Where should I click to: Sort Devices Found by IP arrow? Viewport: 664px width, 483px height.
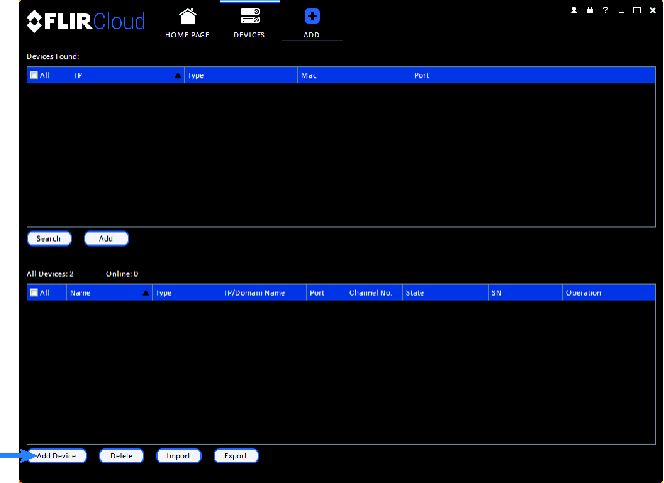point(178,76)
